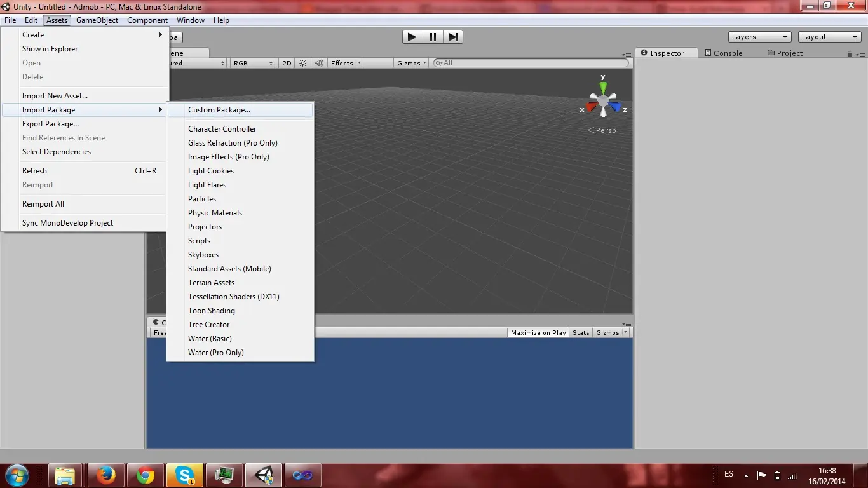Pause the game with the Pause button
The height and width of the screenshot is (488, 868).
click(433, 37)
